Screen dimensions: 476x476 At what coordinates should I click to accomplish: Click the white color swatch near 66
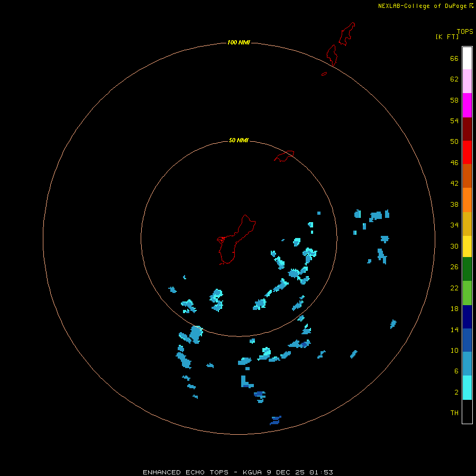(x=467, y=58)
